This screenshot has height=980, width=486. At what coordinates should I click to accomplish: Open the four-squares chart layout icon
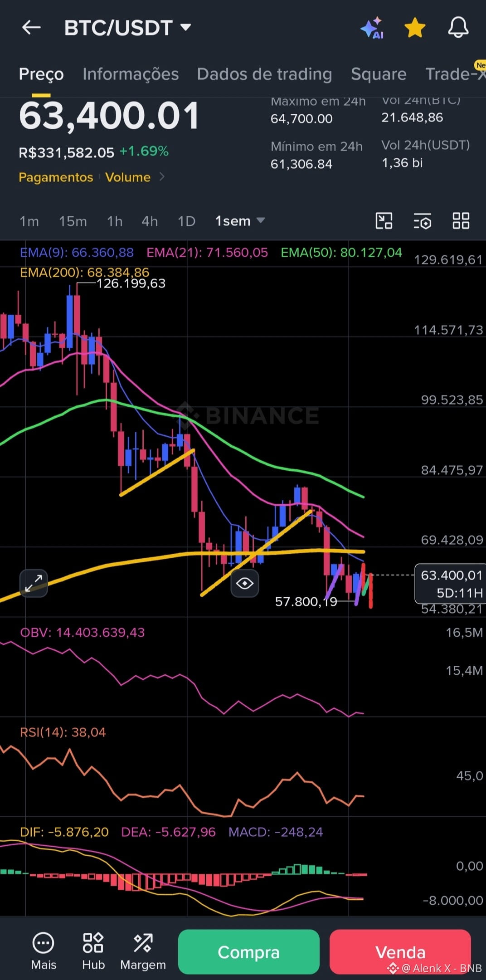tap(461, 221)
